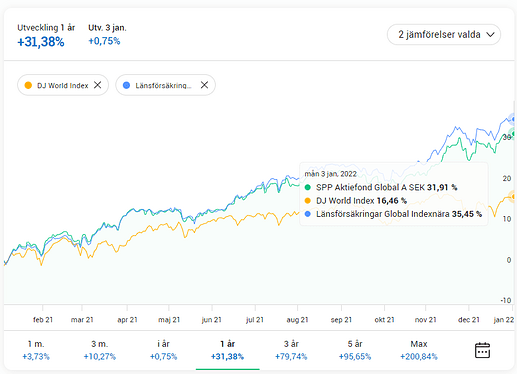Select the 1 år period tab

(x=227, y=350)
